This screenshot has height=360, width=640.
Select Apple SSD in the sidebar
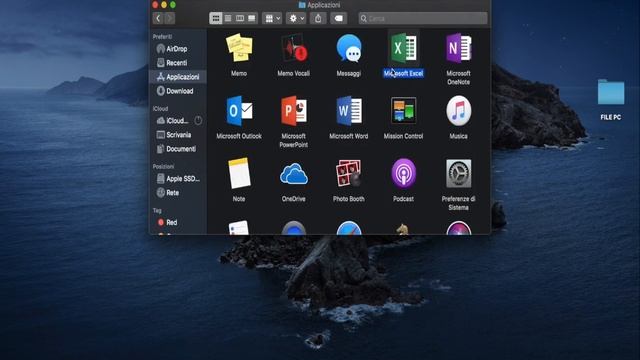178,179
